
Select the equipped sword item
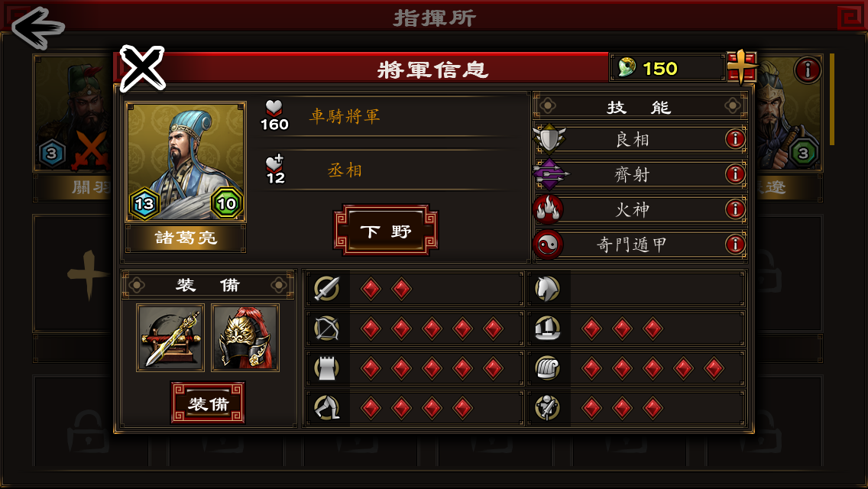170,337
